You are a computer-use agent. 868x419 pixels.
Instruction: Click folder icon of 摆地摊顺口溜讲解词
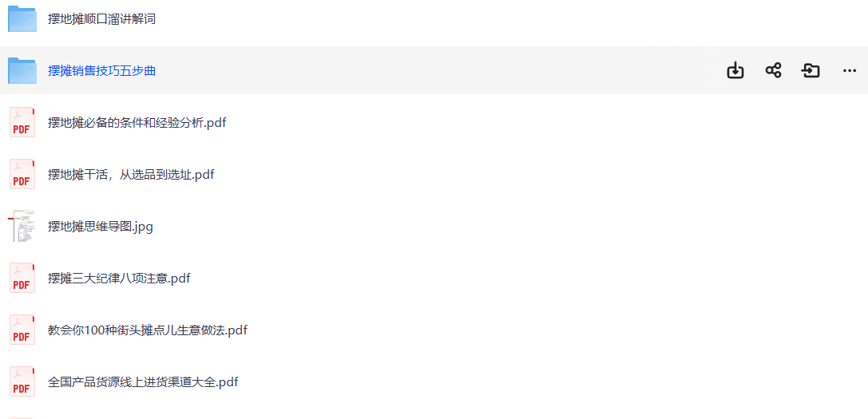22,19
